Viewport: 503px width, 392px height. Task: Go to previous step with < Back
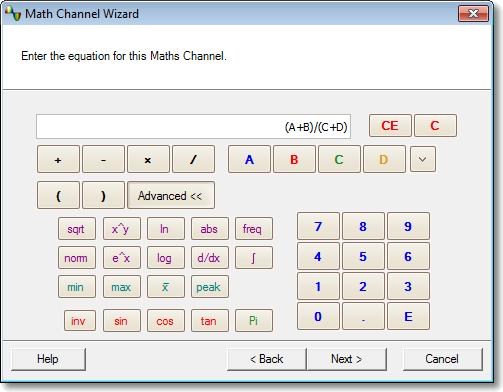(x=267, y=359)
